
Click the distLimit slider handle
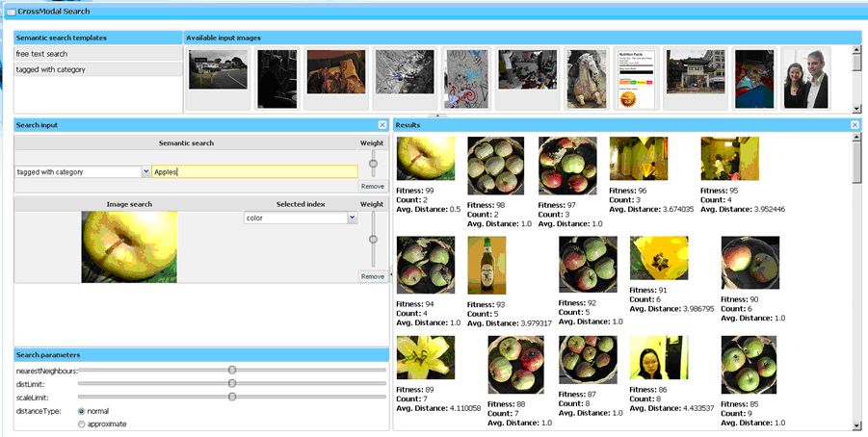pyautogui.click(x=232, y=383)
